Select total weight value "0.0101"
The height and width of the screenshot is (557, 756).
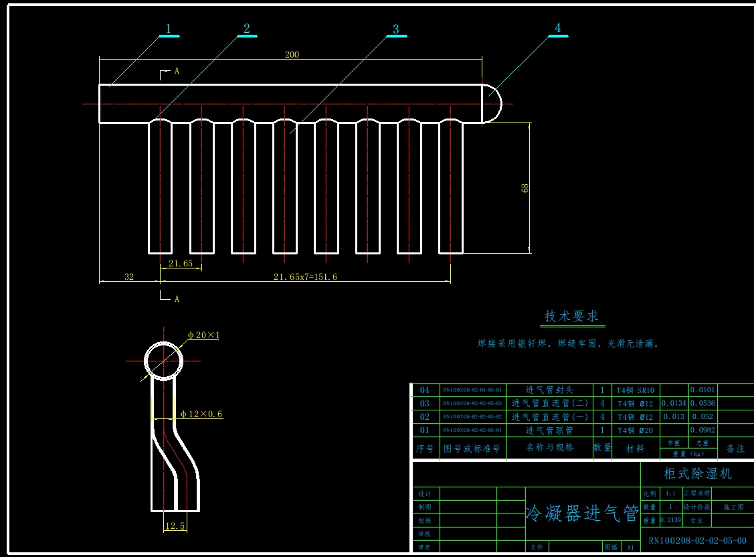click(702, 390)
